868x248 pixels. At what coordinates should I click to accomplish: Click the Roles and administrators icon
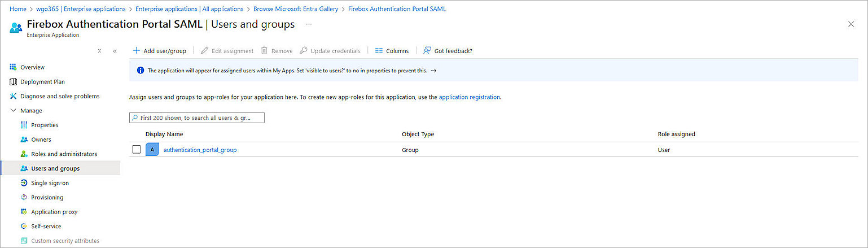coord(24,154)
